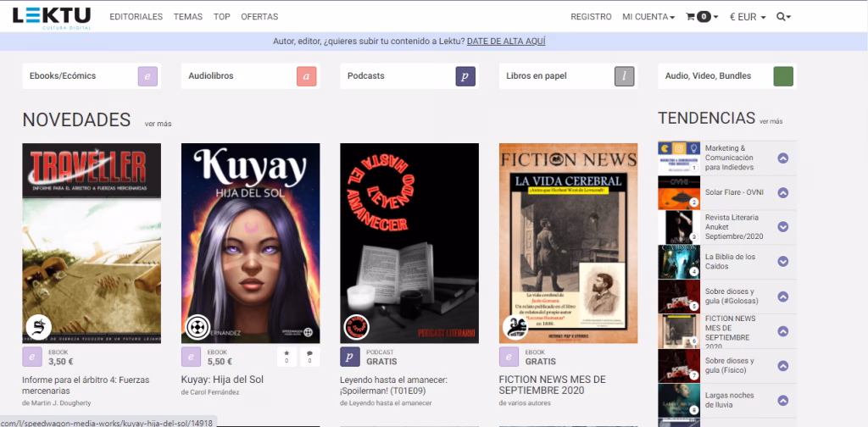868x427 pixels.
Task: Open 'Revista Literaria Anuket Septiembre/2020' trend title
Action: click(x=734, y=227)
